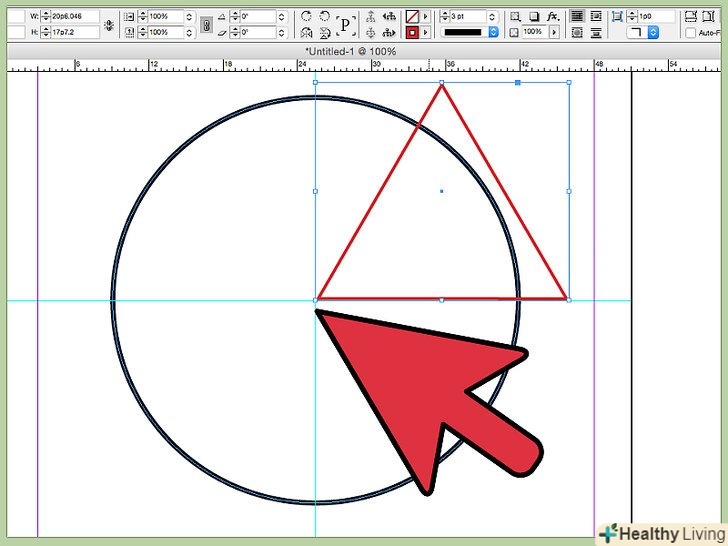Image resolution: width=728 pixels, height=546 pixels.
Task: Click the Drop Shadow icon
Action: [532, 17]
